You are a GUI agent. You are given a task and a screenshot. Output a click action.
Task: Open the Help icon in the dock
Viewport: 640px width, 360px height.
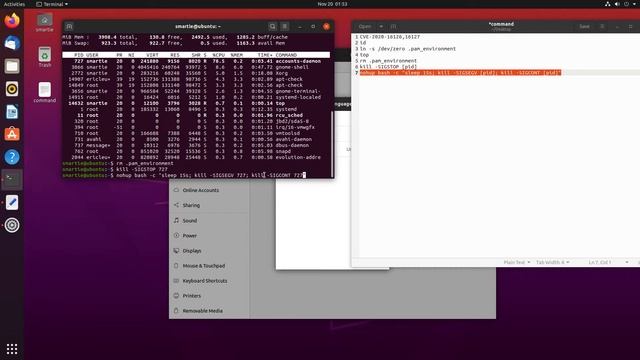(12, 157)
